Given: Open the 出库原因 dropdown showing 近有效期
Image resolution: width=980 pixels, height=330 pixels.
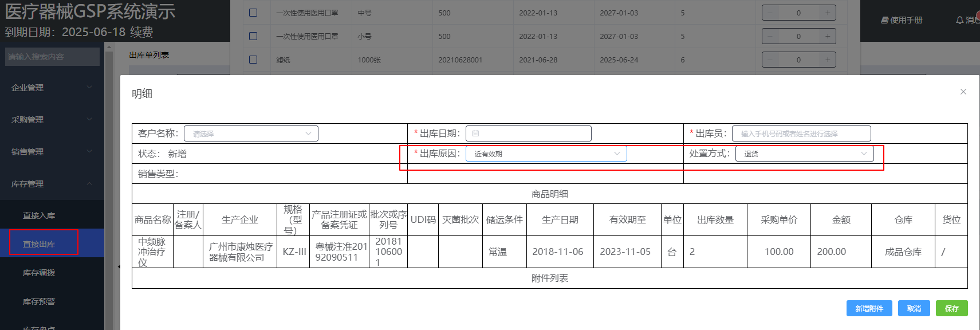Looking at the screenshot, I should pyautogui.click(x=546, y=154).
